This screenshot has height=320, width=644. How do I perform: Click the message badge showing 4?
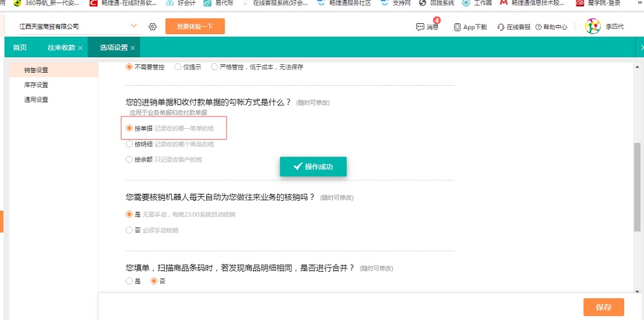coord(437,20)
